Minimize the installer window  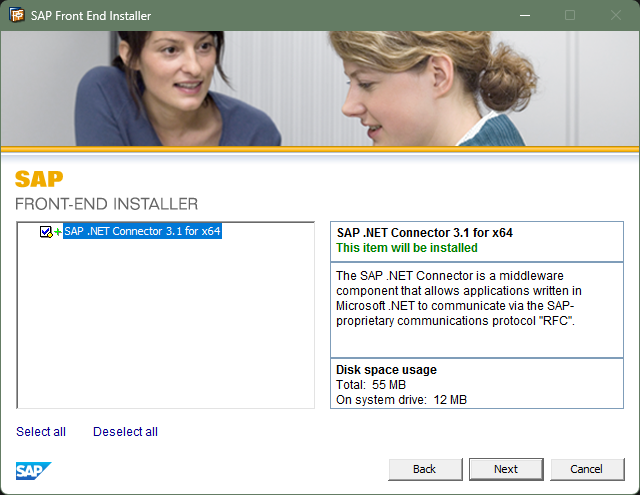point(525,16)
